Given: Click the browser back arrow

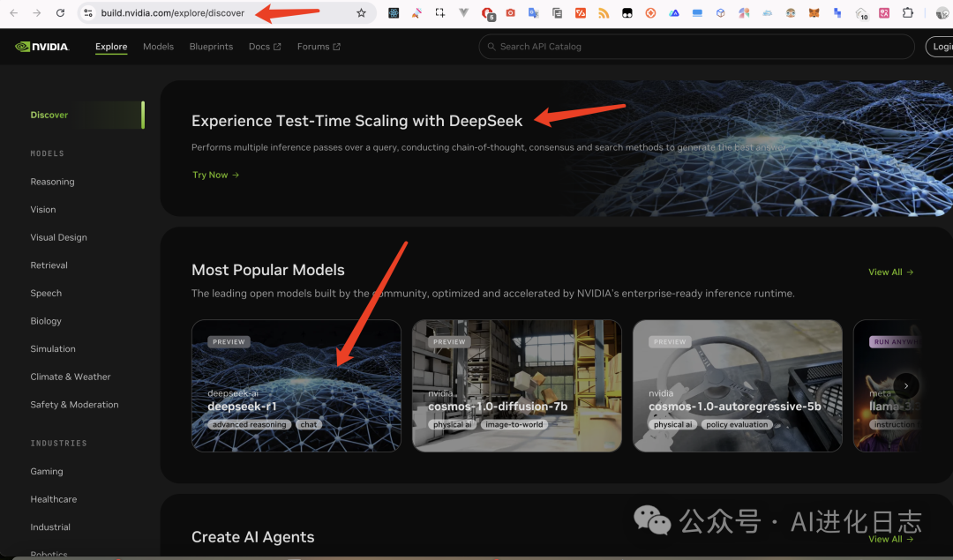Looking at the screenshot, I should 13,12.
